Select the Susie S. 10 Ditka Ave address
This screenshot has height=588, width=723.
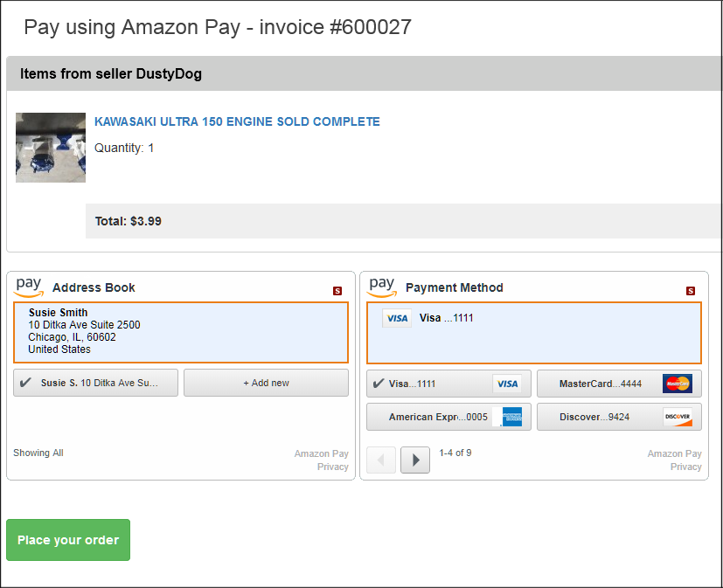tap(95, 383)
